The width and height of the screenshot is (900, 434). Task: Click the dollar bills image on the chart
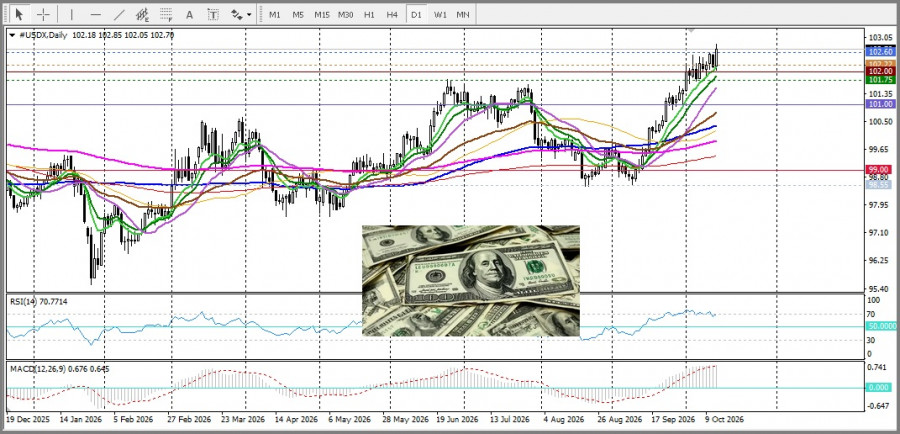tap(471, 281)
